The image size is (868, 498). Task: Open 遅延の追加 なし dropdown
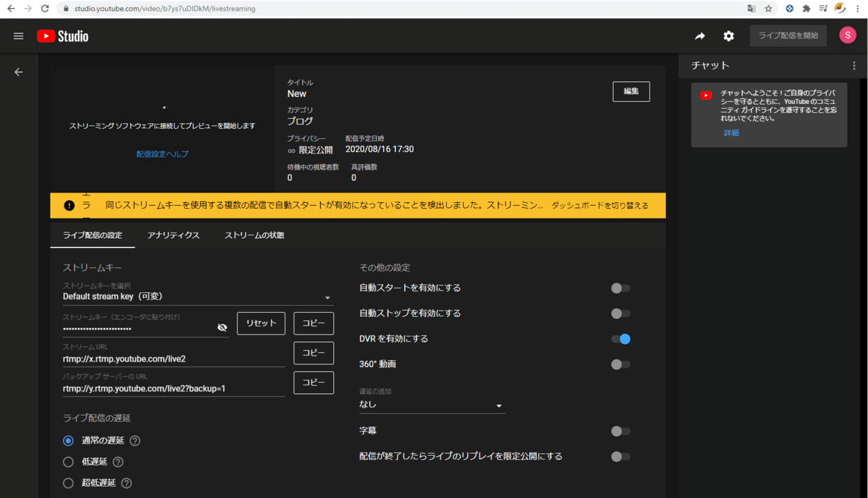(x=432, y=404)
